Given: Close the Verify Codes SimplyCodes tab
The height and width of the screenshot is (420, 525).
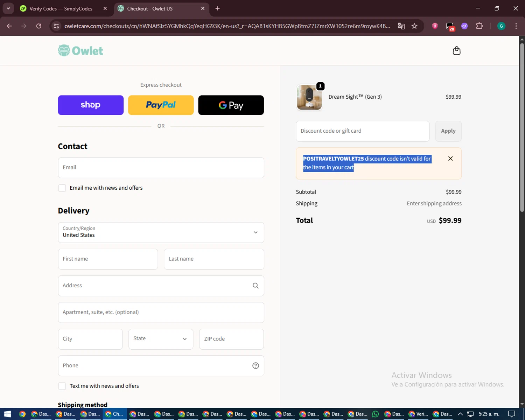Looking at the screenshot, I should (x=105, y=8).
